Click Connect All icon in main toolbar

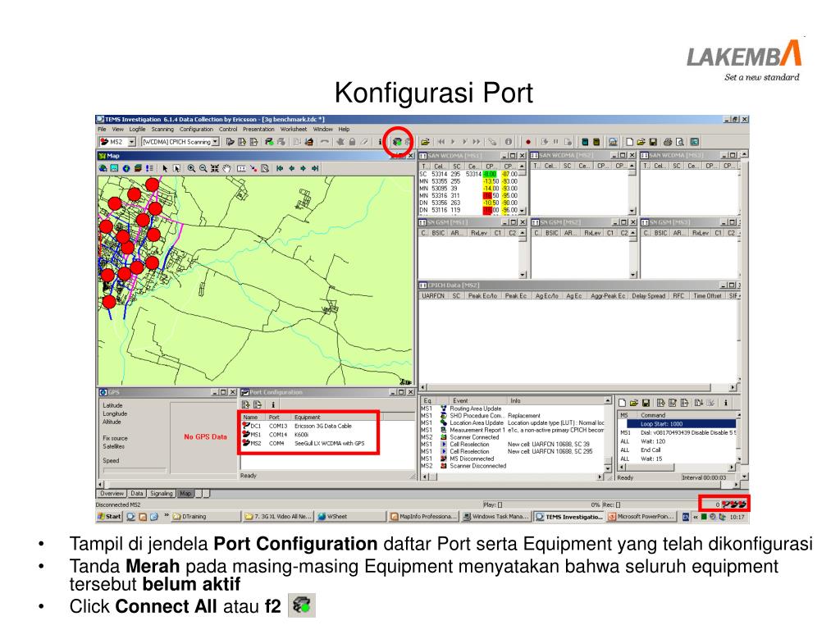point(398,142)
